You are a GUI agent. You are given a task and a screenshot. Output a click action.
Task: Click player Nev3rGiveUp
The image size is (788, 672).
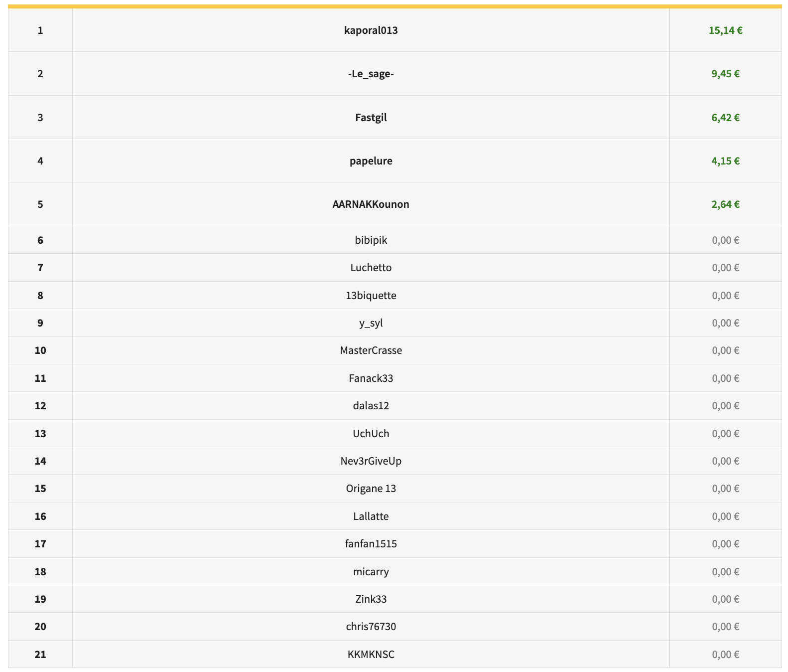[371, 461]
